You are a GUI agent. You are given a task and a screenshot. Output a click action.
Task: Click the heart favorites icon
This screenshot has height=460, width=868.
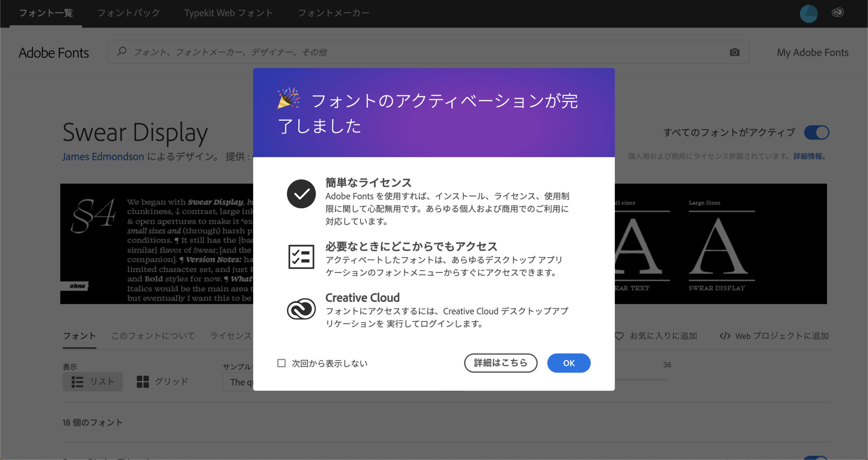(x=619, y=336)
